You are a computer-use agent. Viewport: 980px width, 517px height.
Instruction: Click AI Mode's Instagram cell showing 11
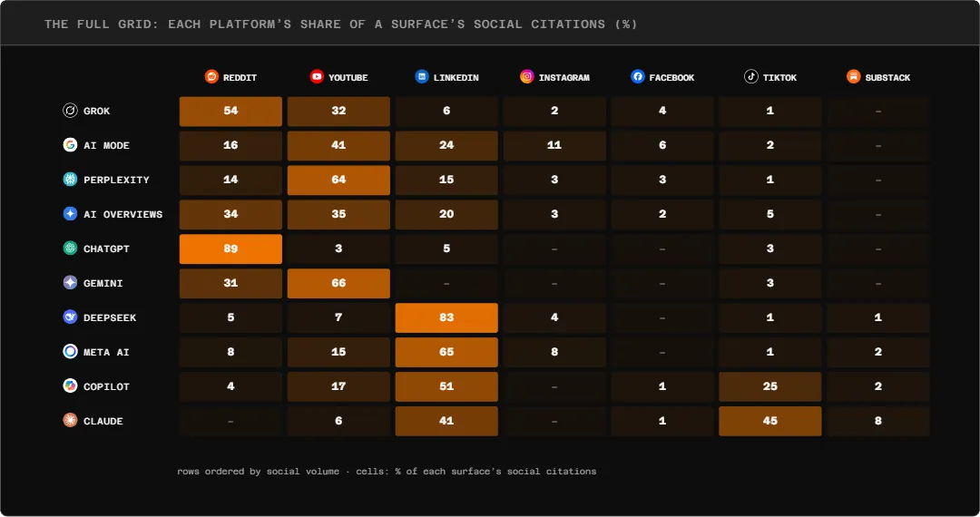(554, 145)
